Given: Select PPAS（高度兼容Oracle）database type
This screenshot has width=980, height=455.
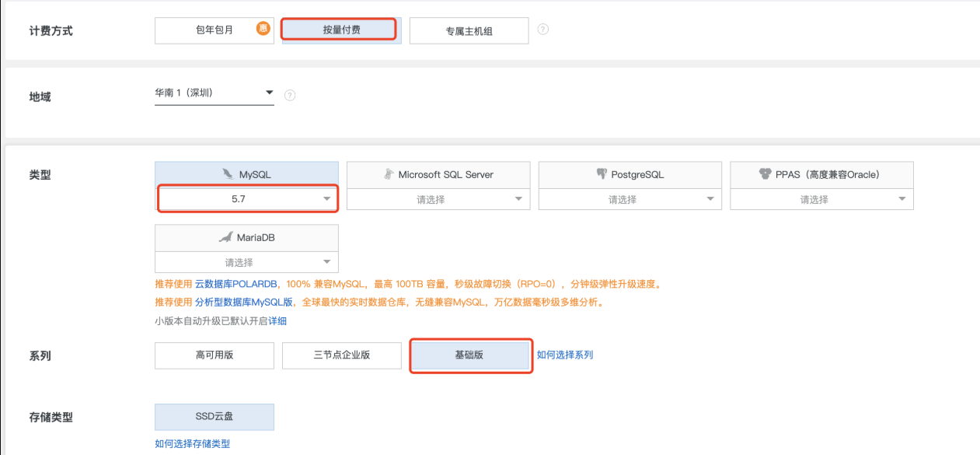Looking at the screenshot, I should pyautogui.click(x=822, y=174).
